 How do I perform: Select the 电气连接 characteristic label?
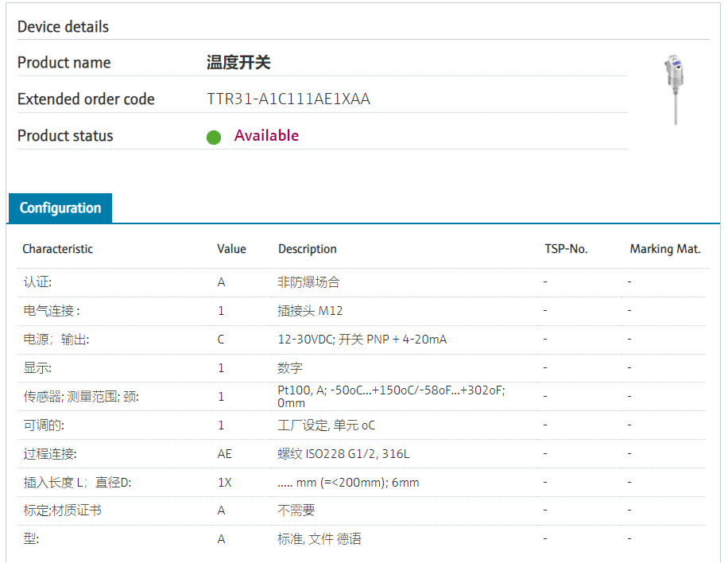[x=52, y=311]
